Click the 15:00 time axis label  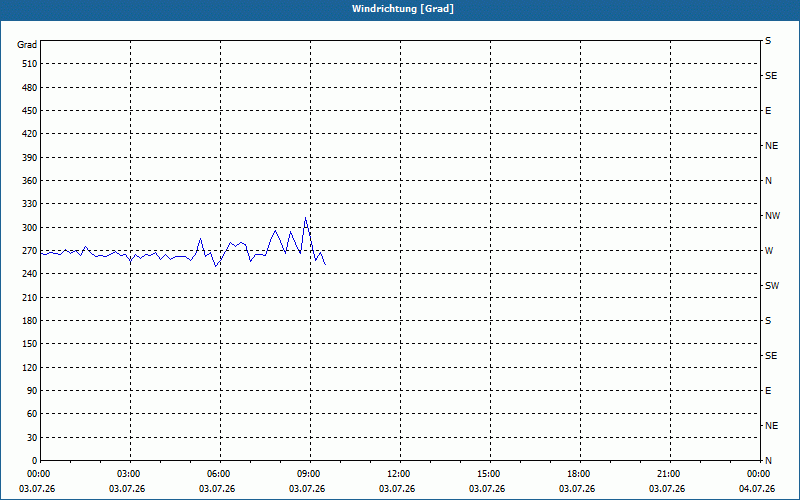[488, 474]
